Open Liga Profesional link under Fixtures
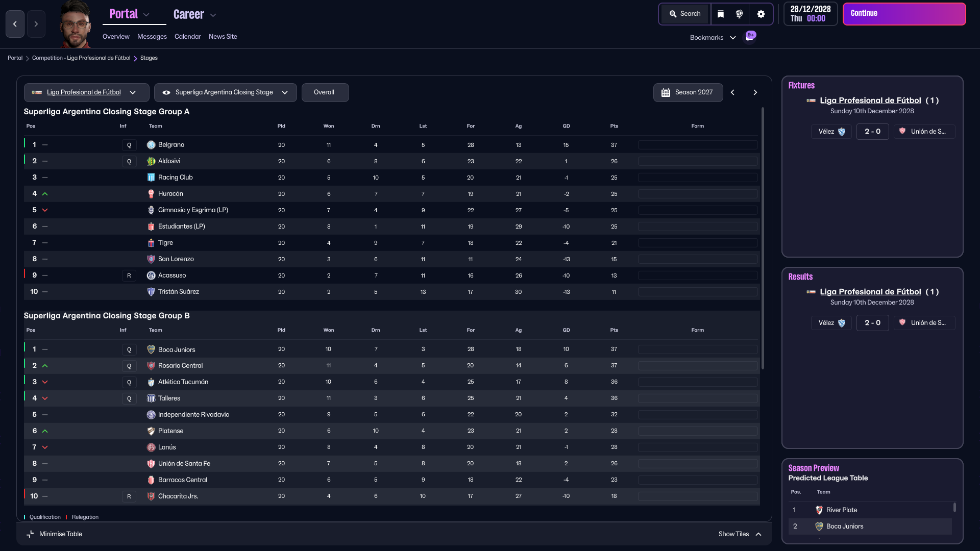Image resolution: width=980 pixels, height=551 pixels. click(870, 101)
